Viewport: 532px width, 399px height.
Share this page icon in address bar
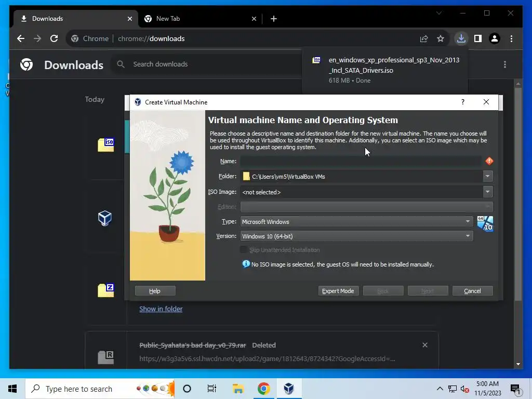(x=424, y=38)
